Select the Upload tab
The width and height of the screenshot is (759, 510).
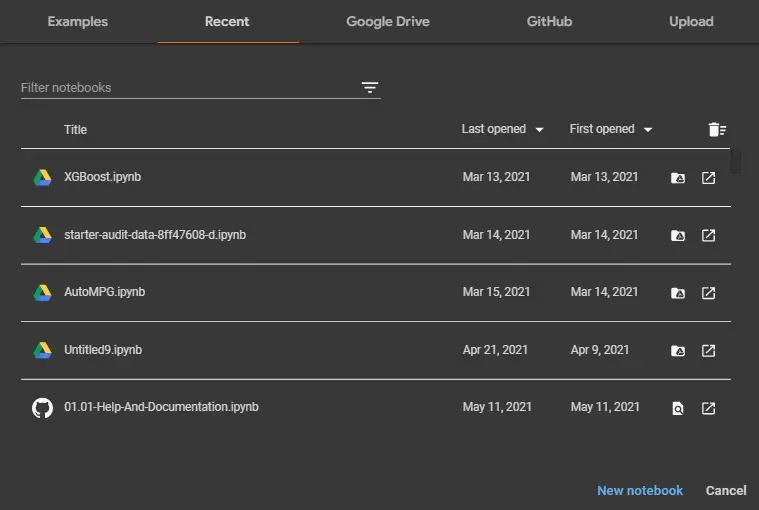691,21
